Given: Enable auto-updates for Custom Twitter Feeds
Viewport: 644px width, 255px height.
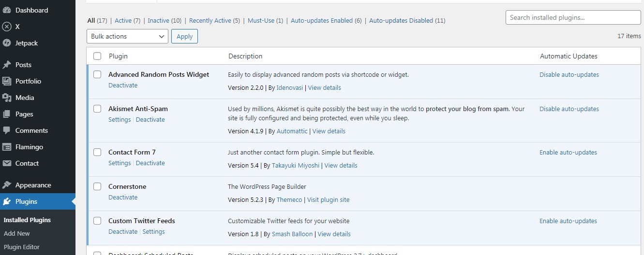Looking at the screenshot, I should pos(568,221).
